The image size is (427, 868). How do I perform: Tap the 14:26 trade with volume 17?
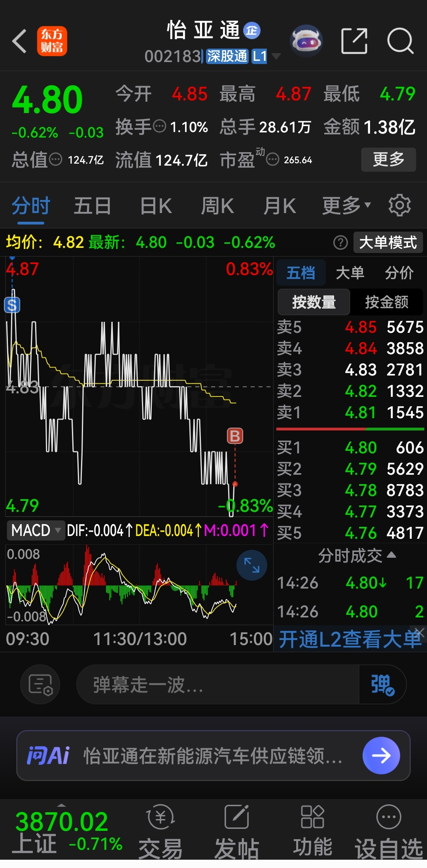tap(350, 583)
